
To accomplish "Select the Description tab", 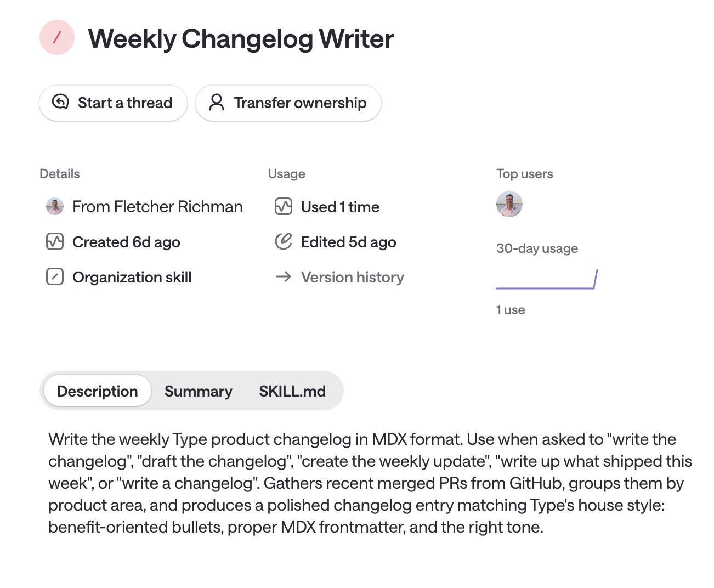I will [98, 391].
